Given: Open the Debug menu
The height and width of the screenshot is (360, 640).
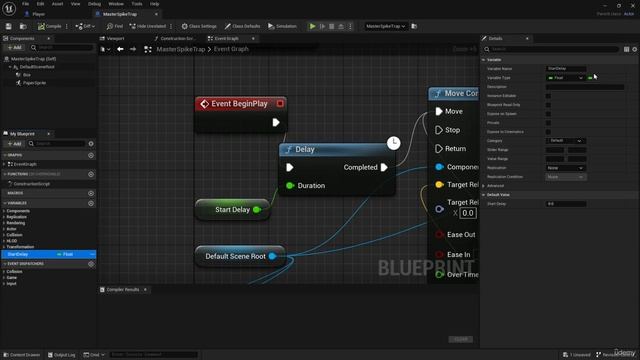Looking at the screenshot, I should point(94,4).
